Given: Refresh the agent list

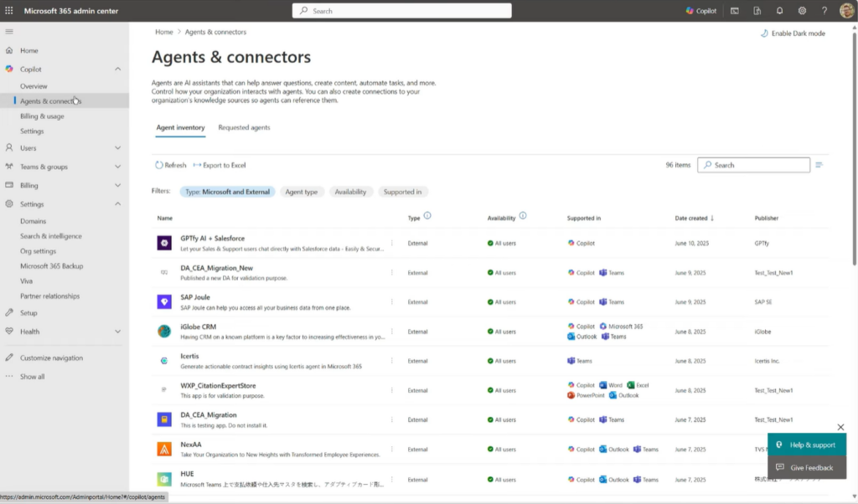Looking at the screenshot, I should pyautogui.click(x=171, y=165).
